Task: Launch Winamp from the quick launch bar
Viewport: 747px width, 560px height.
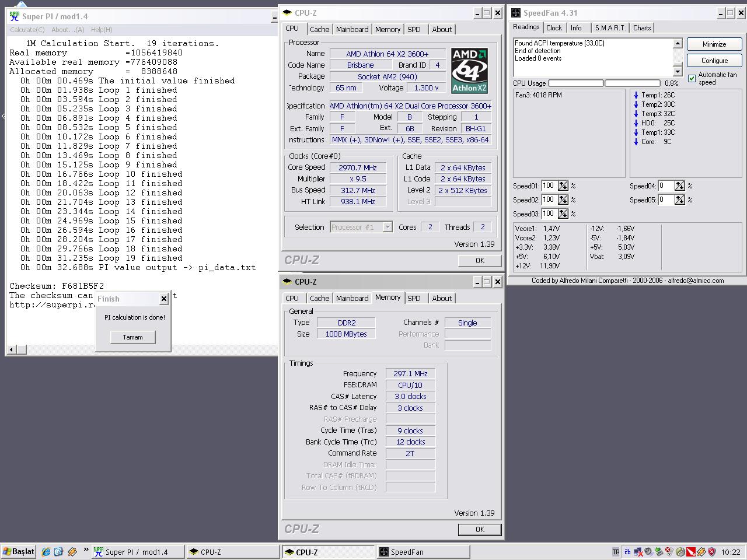Action: pyautogui.click(x=72, y=551)
